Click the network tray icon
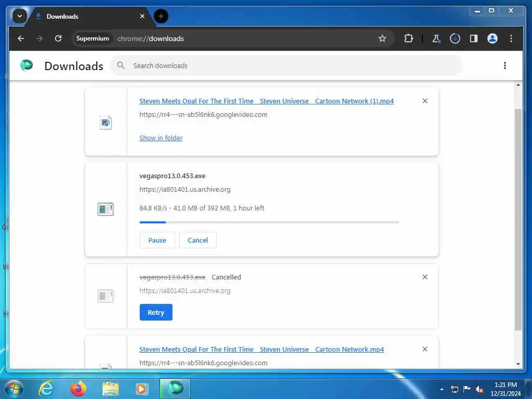 tap(454, 389)
